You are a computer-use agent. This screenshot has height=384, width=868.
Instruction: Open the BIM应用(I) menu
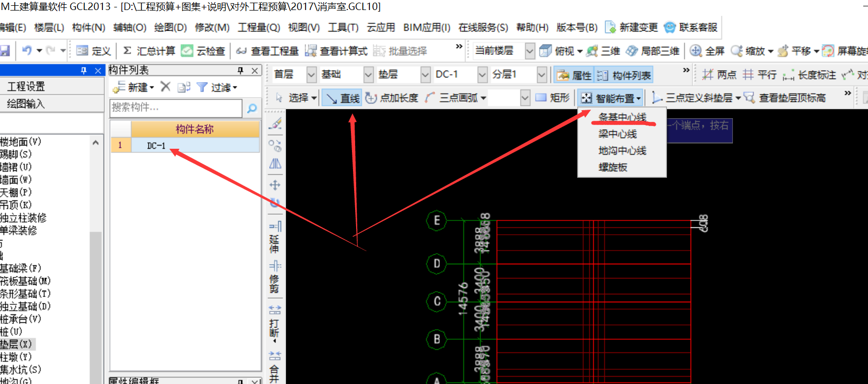click(427, 27)
